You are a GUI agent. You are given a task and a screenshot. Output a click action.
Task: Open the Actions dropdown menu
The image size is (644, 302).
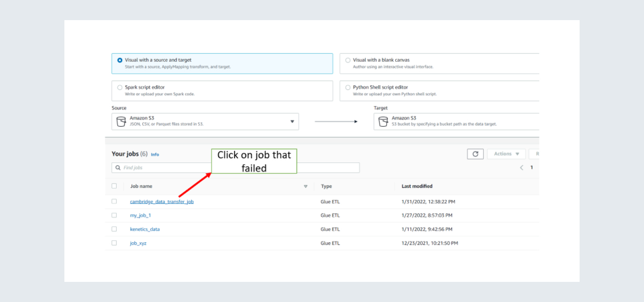point(506,154)
